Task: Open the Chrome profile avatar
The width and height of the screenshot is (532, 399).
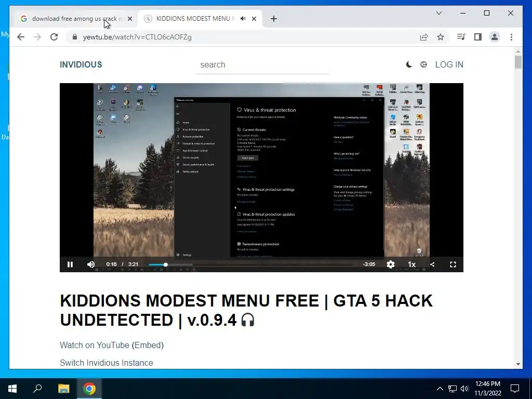Action: (495, 37)
